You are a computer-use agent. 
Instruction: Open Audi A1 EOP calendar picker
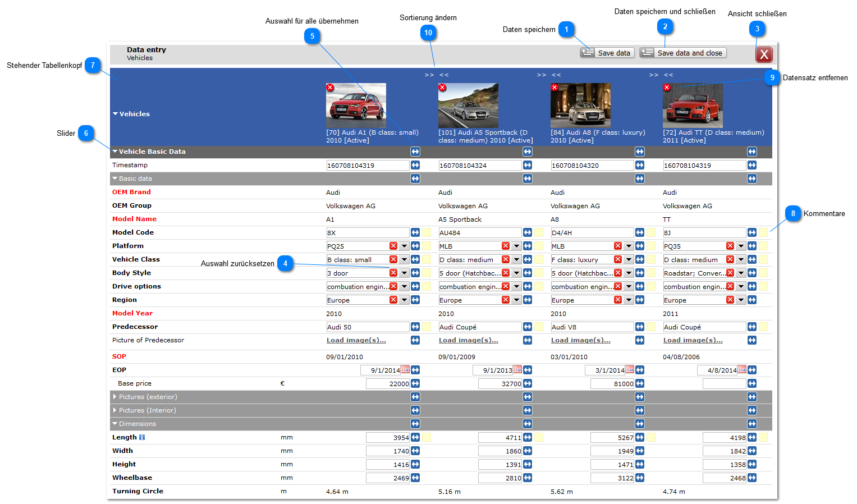(405, 369)
